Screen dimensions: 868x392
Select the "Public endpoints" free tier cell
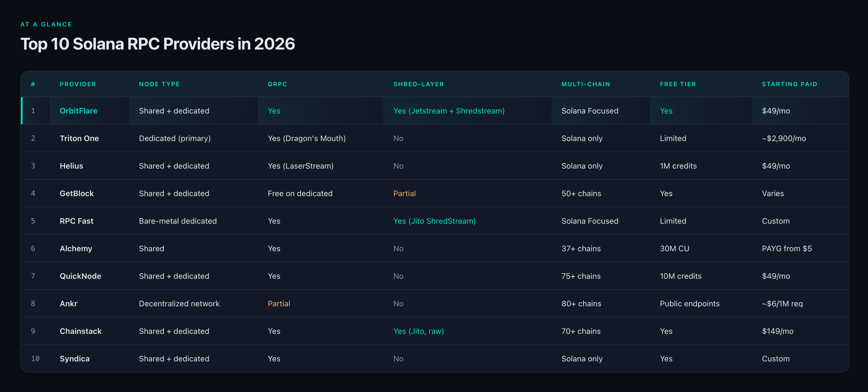(x=689, y=304)
